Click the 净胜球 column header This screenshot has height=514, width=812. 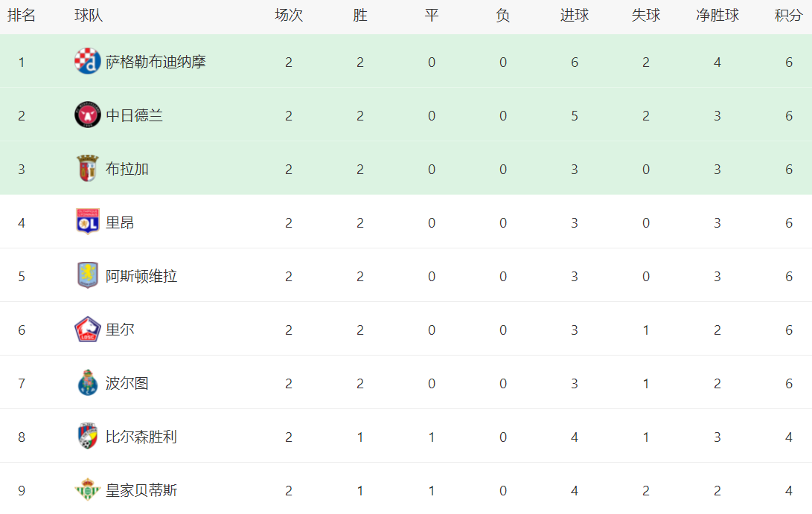717,16
